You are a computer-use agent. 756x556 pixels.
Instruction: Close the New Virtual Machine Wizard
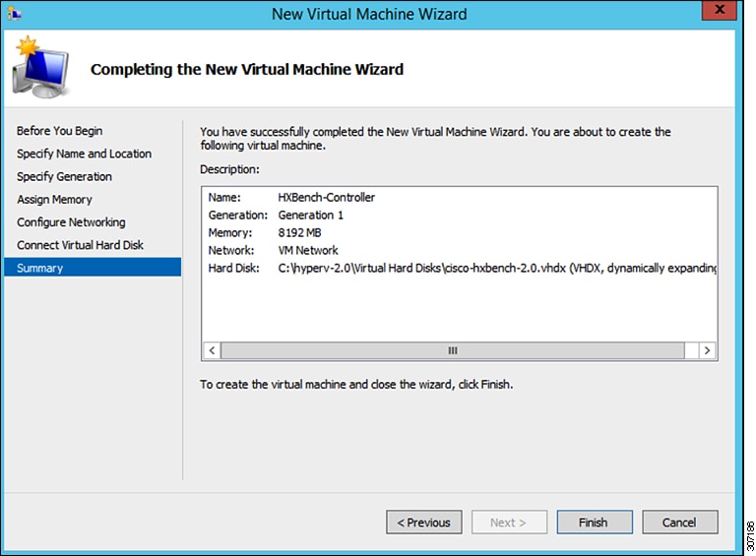tap(719, 14)
